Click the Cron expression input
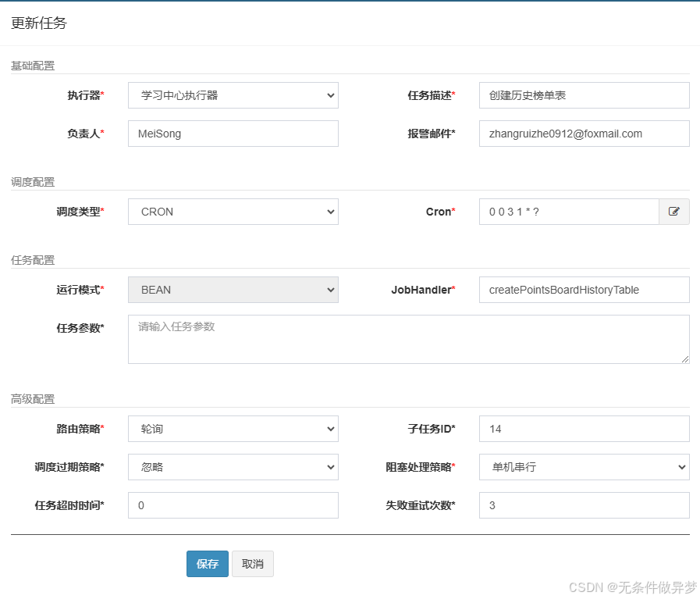This screenshot has width=700, height=599. 569,212
